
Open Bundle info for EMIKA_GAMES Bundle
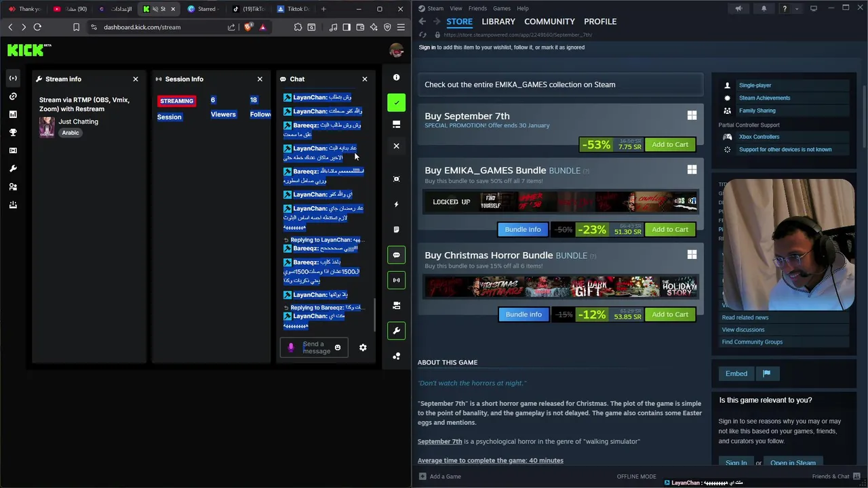click(523, 229)
